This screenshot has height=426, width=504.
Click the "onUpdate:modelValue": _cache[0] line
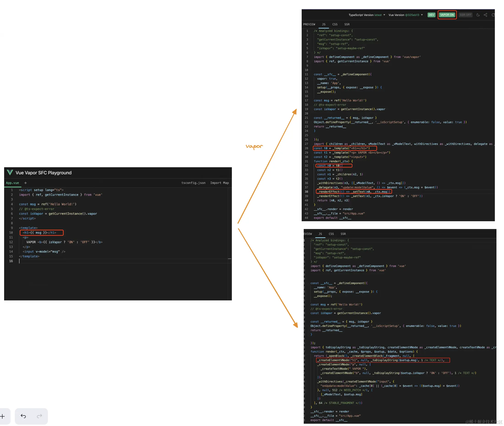click(390, 386)
